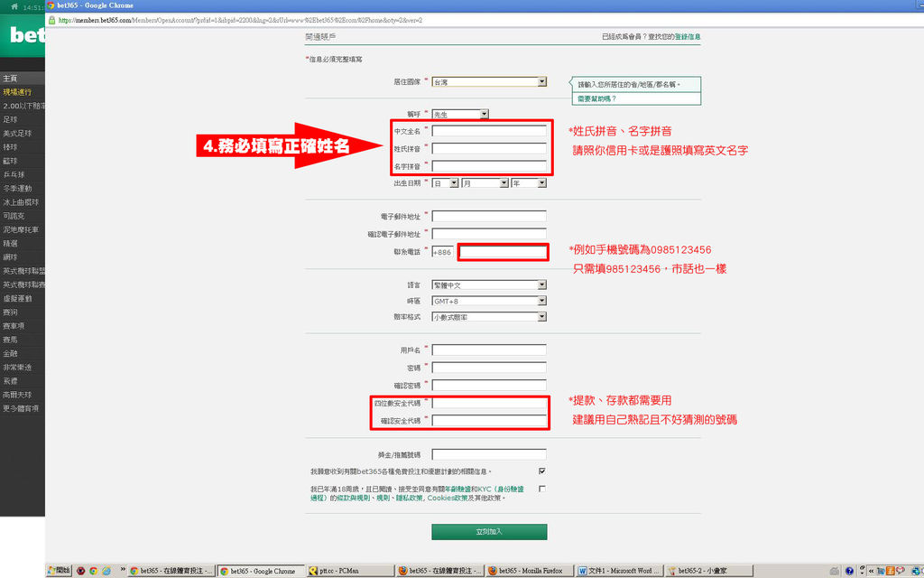Open the 稱呼 title dropdown showing 先生

pyautogui.click(x=459, y=114)
